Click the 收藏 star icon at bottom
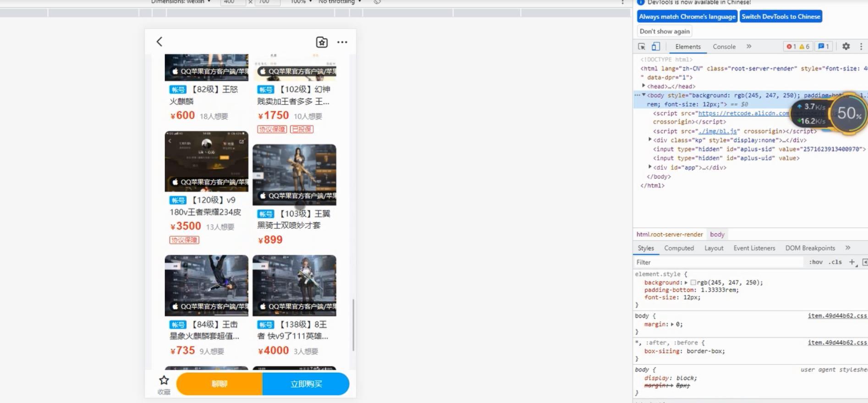Viewport: 868px width, 403px height. (164, 381)
